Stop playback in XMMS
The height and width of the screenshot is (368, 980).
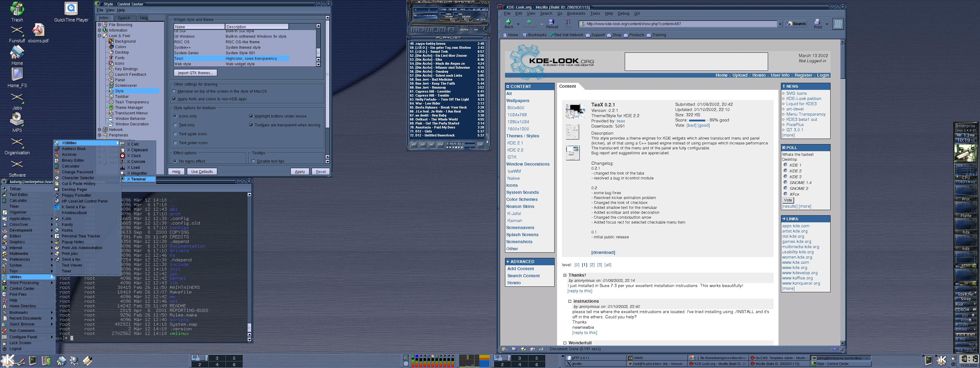435,30
